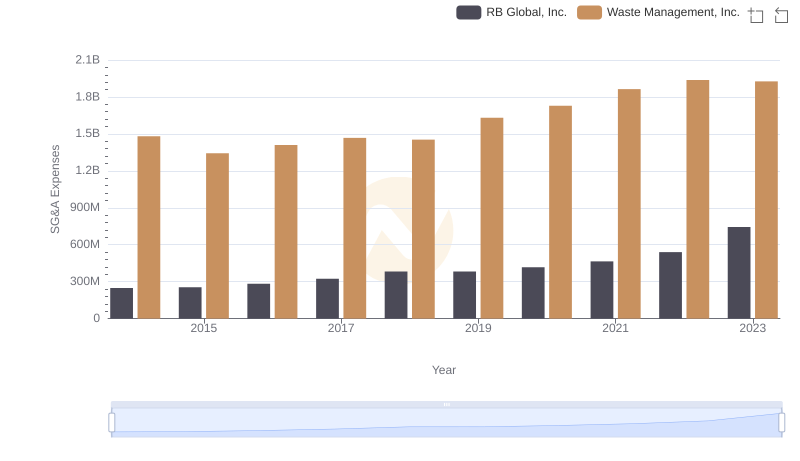Select the 2021 Waste Management bar
800x461 pixels.
(x=629, y=204)
